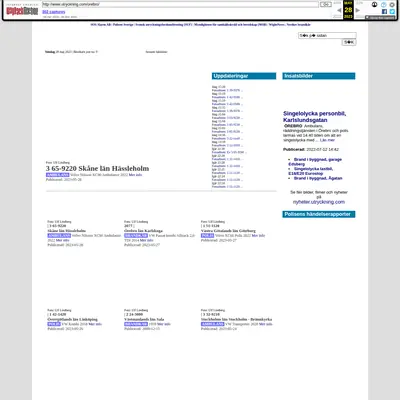Viewport: 400px width, 400px height.
Task: Click the Uppdateringar section header
Action: pos(244,76)
